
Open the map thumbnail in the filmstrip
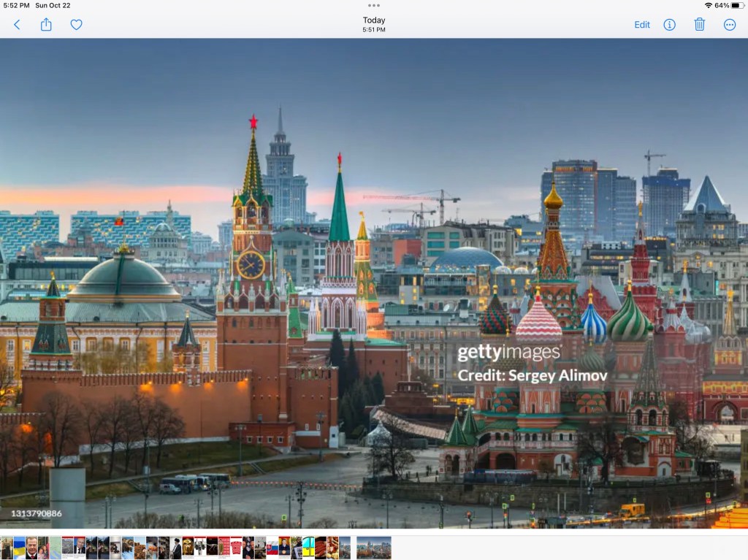point(56,548)
